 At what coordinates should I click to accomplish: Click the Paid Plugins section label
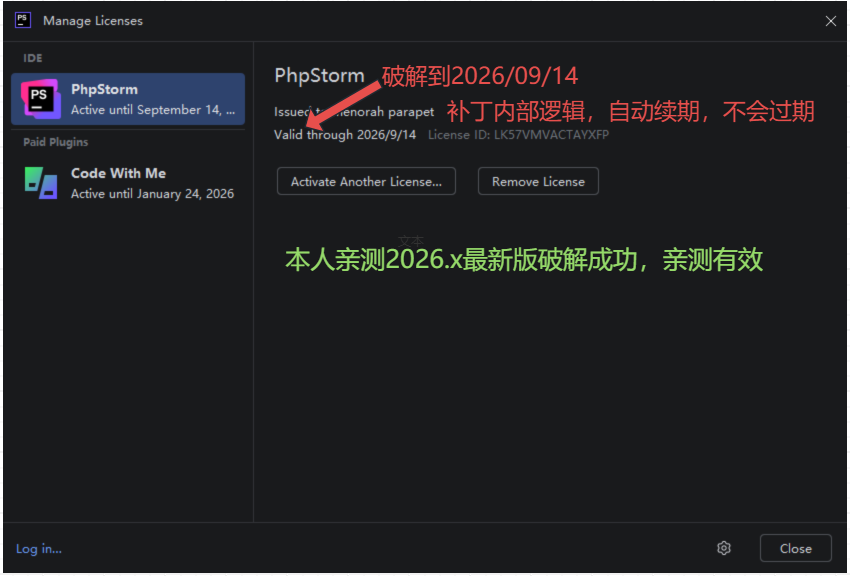coord(55,142)
